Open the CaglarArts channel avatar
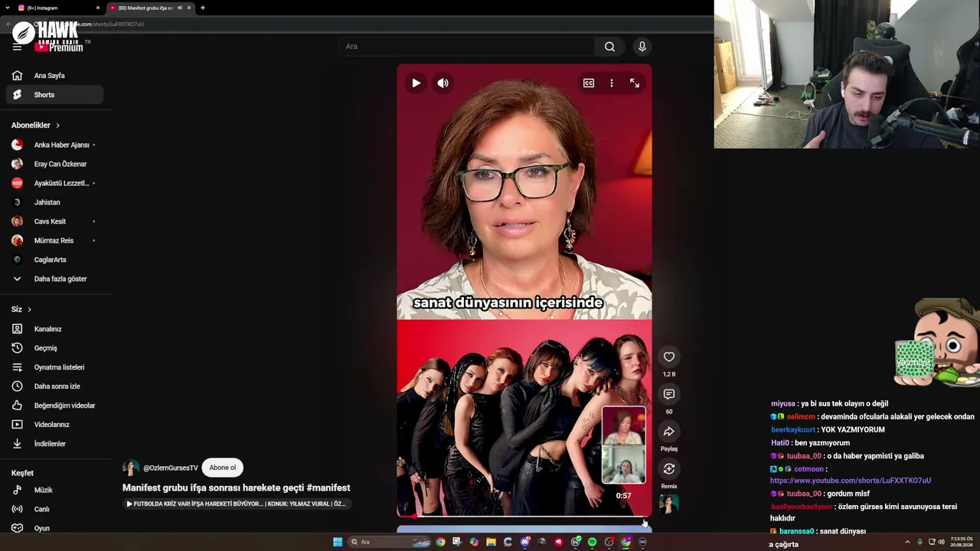The image size is (980, 551). click(x=17, y=259)
